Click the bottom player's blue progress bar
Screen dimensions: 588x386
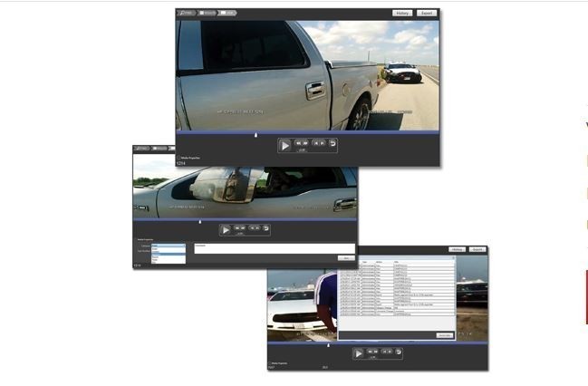(x=378, y=343)
